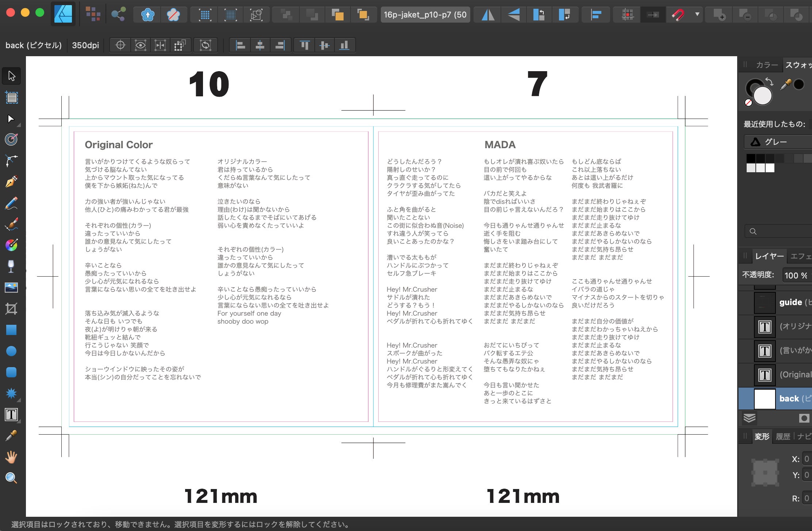Select the Color Picker eyedropper tool
This screenshot has width=812, height=531.
(11, 436)
